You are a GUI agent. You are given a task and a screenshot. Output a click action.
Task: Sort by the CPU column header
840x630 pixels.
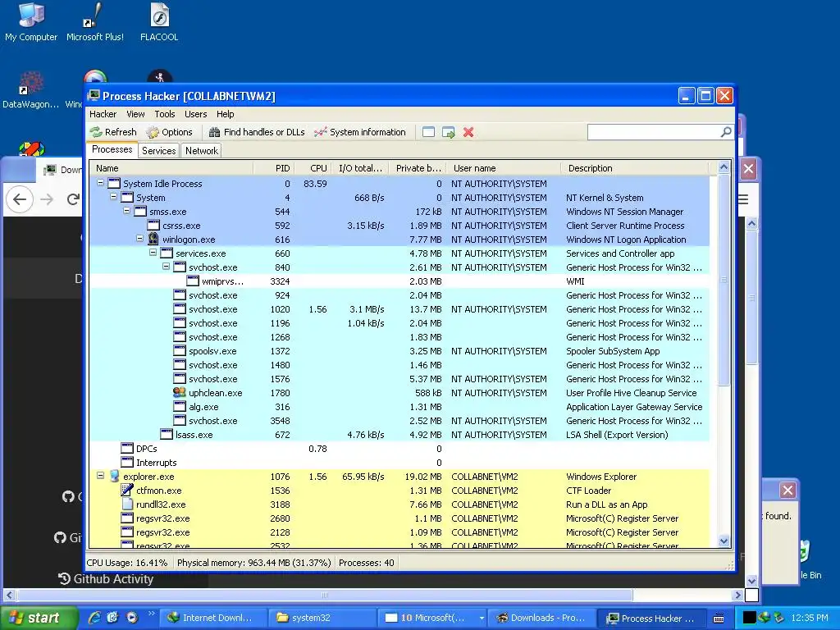click(313, 168)
